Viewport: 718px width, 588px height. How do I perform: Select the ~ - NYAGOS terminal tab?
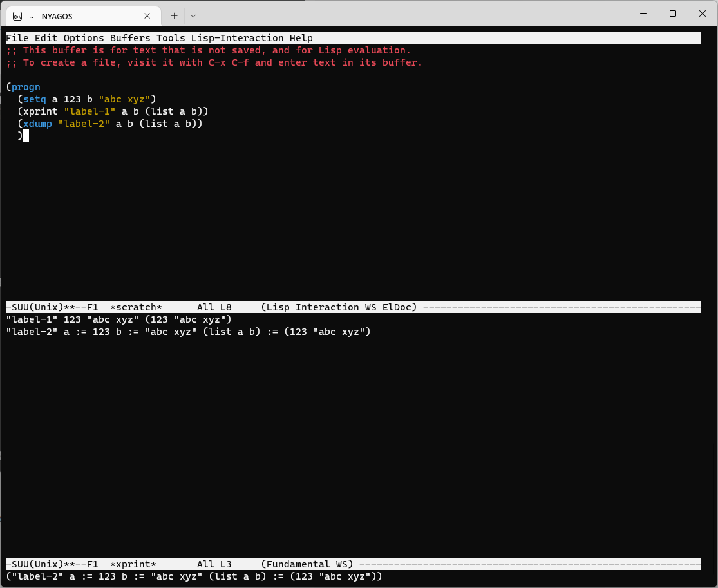pos(82,16)
